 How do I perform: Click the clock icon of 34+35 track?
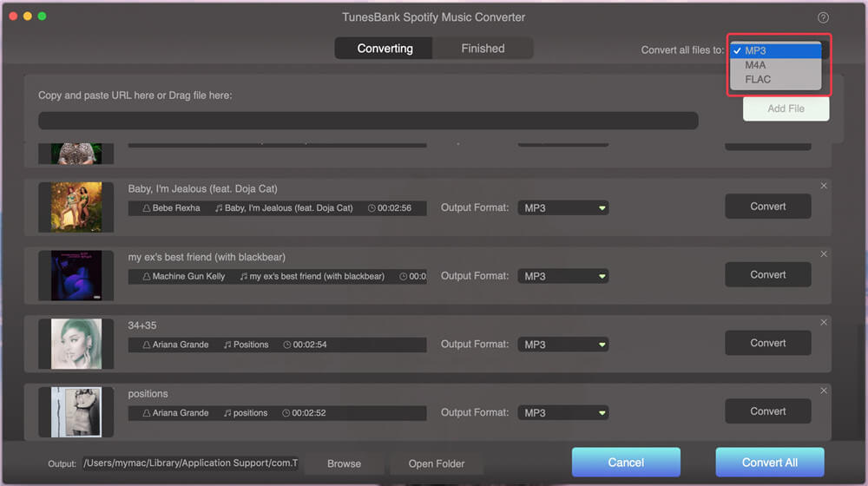287,345
